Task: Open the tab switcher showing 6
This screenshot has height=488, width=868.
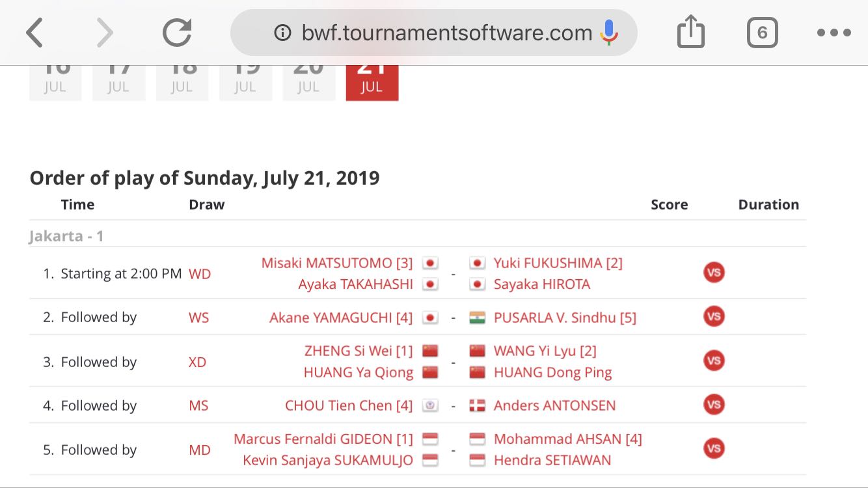Action: coord(762,33)
